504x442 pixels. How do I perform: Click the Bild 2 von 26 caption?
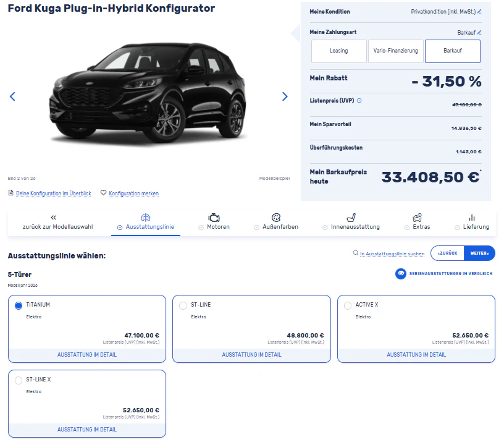(x=22, y=178)
